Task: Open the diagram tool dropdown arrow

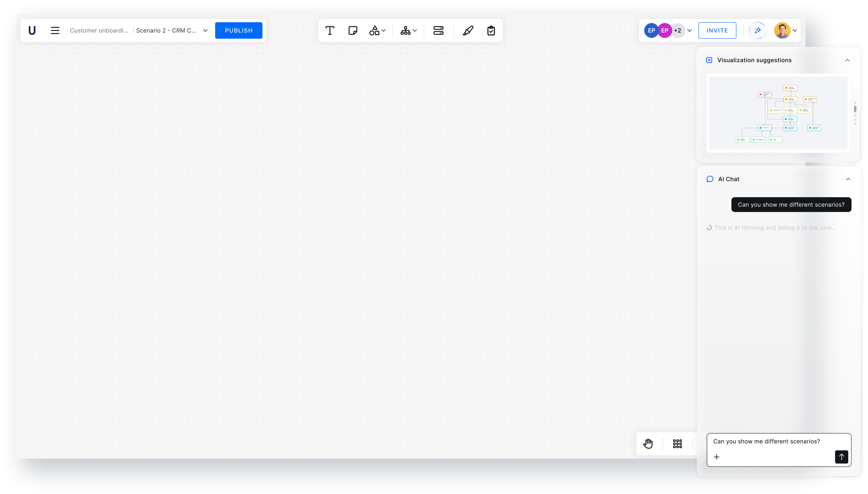Action: point(415,31)
